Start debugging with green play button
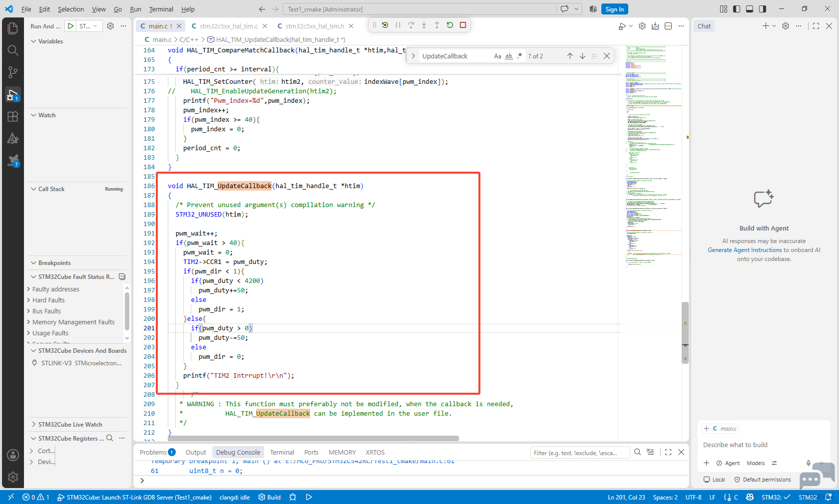The image size is (839, 504). click(71, 26)
